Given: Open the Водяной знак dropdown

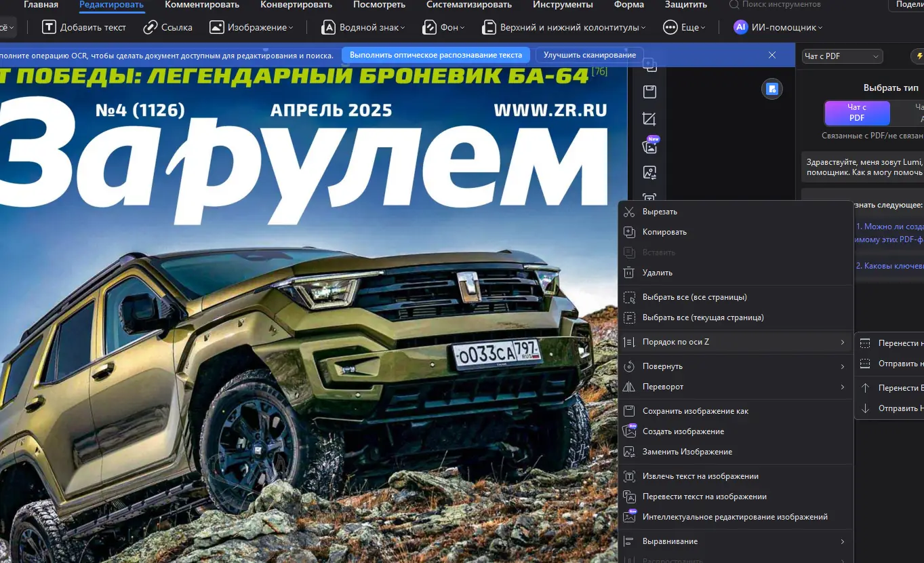Looking at the screenshot, I should pyautogui.click(x=362, y=28).
